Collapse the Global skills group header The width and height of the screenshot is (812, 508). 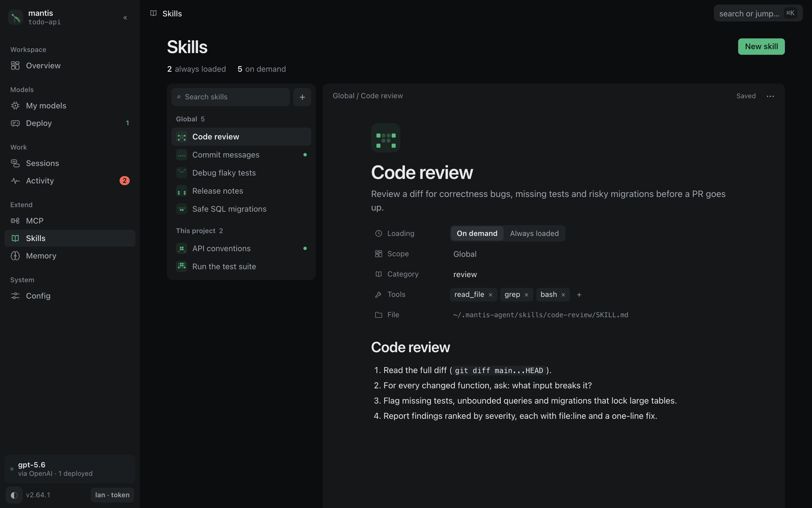click(x=190, y=119)
